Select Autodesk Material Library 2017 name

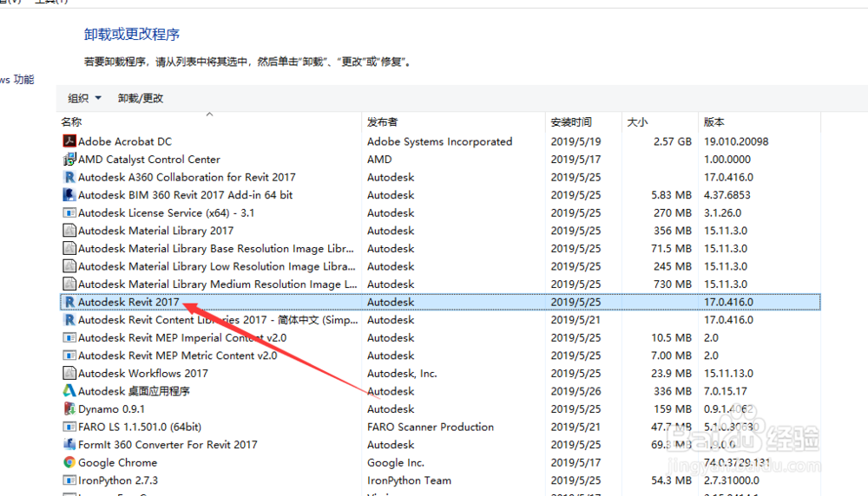click(155, 231)
